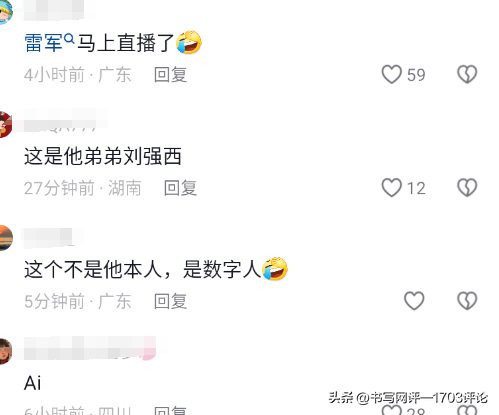Like the 是数字人 comment
This screenshot has height=415, width=499.
[414, 301]
